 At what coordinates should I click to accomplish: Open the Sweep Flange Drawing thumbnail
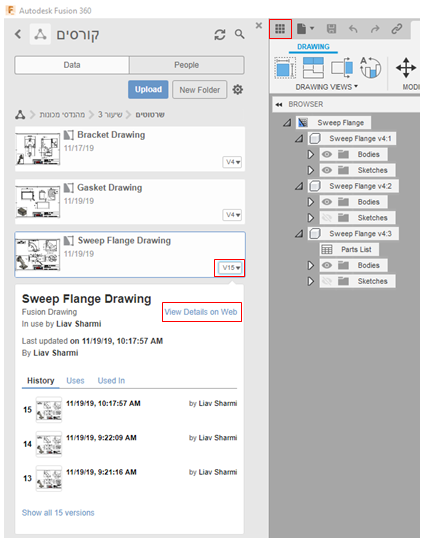38,255
